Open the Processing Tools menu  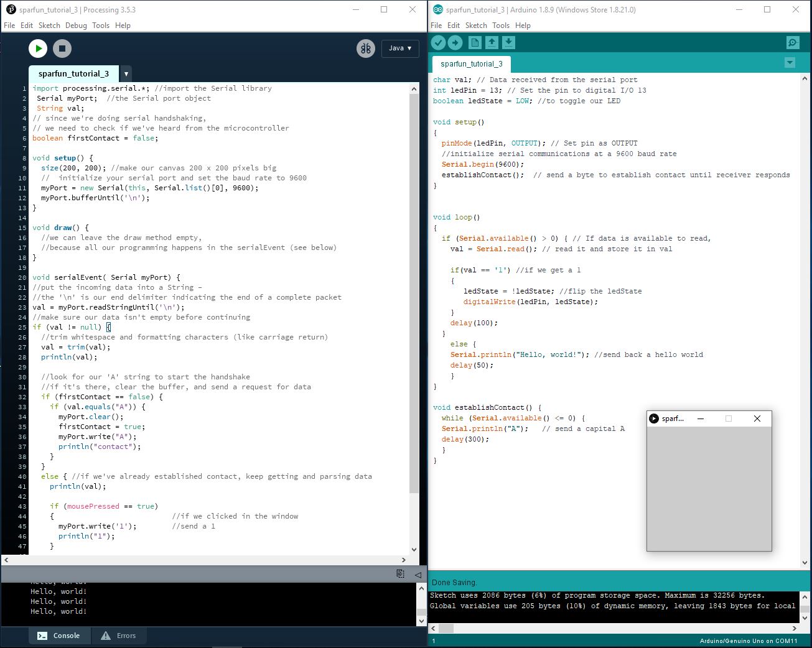pyautogui.click(x=101, y=25)
